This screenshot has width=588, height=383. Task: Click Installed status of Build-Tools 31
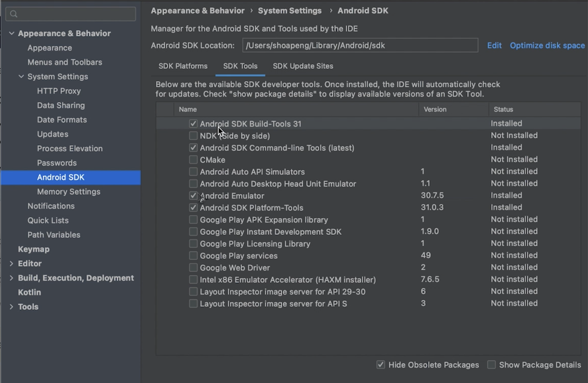(507, 123)
